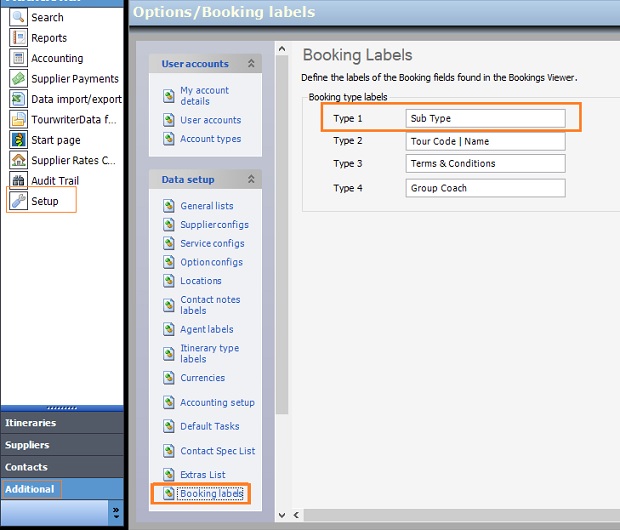Viewport: 620px width, 530px height.
Task: Click the navigation pane splitter grip
Action: click(62, 408)
